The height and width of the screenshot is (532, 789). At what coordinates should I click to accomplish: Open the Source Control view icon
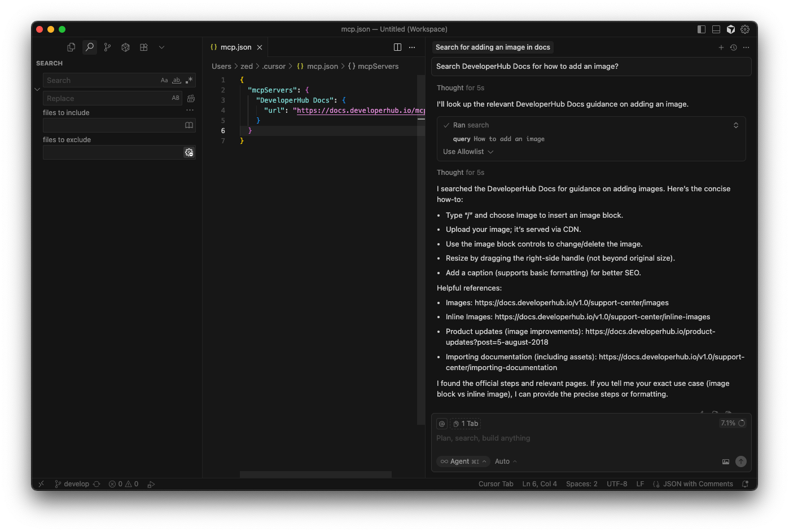click(x=107, y=47)
